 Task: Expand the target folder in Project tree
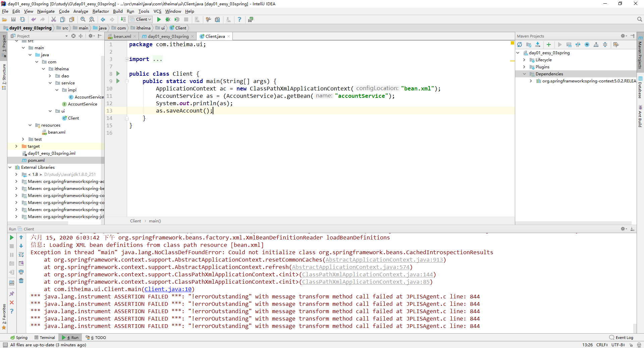[16, 146]
